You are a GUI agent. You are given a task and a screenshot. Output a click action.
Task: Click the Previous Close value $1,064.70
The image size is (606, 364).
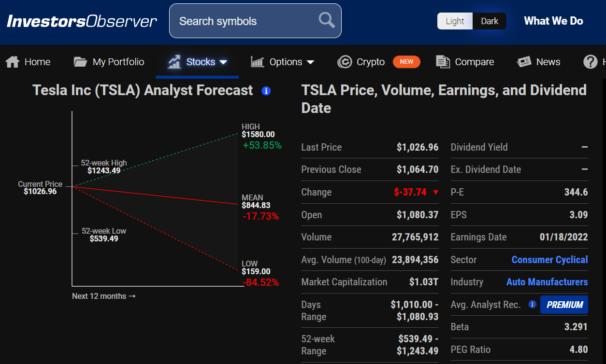point(418,169)
